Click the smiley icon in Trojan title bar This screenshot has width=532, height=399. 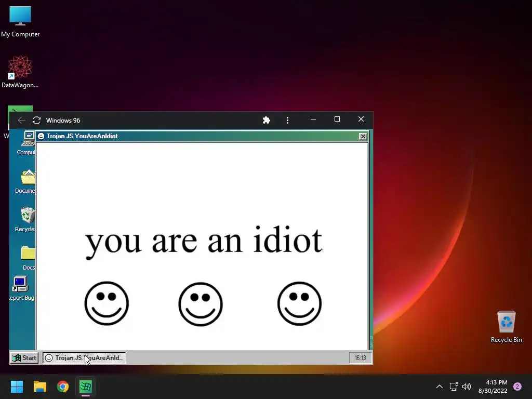tap(41, 136)
